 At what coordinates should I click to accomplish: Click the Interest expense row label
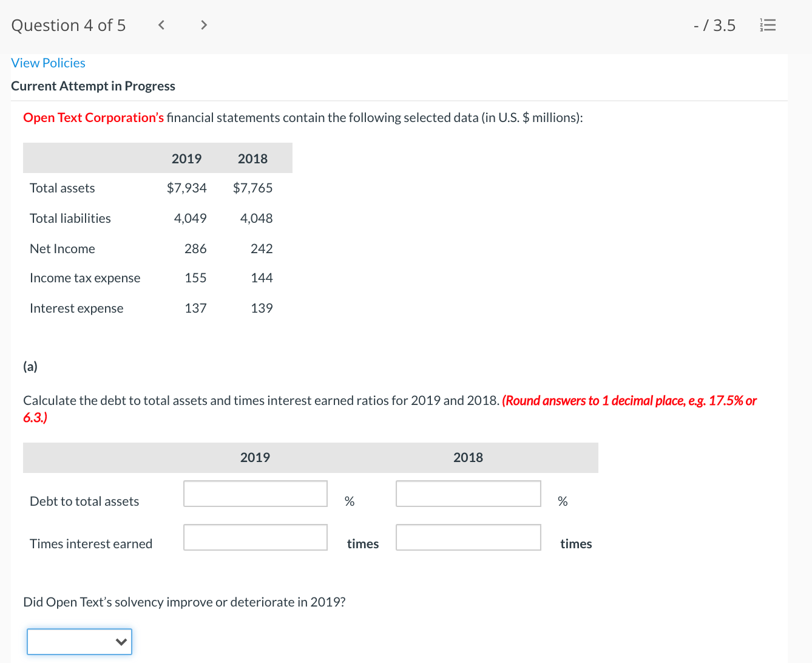76,308
